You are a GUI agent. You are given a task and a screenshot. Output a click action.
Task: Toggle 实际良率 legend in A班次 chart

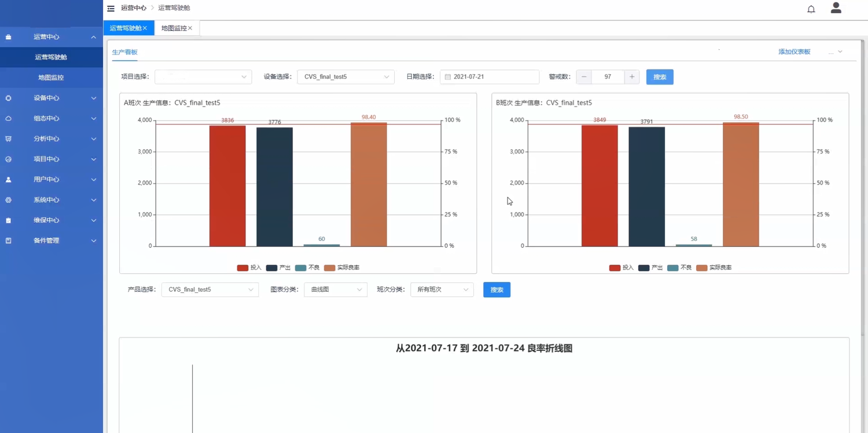point(342,268)
